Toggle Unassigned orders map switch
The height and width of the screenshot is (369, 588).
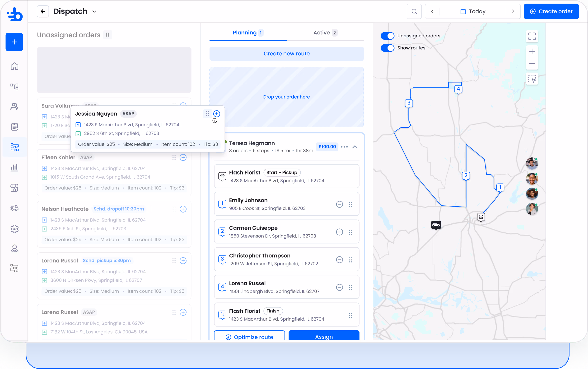(x=387, y=36)
